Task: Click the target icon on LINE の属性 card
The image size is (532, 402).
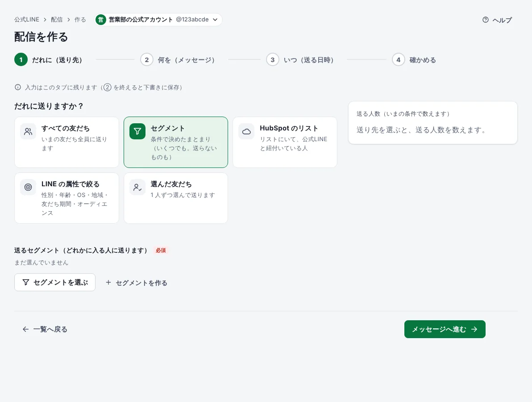Action: (x=28, y=187)
